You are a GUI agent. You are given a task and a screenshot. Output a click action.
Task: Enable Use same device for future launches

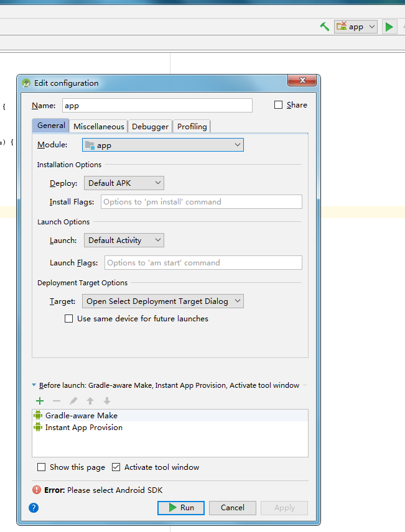pyautogui.click(x=68, y=319)
